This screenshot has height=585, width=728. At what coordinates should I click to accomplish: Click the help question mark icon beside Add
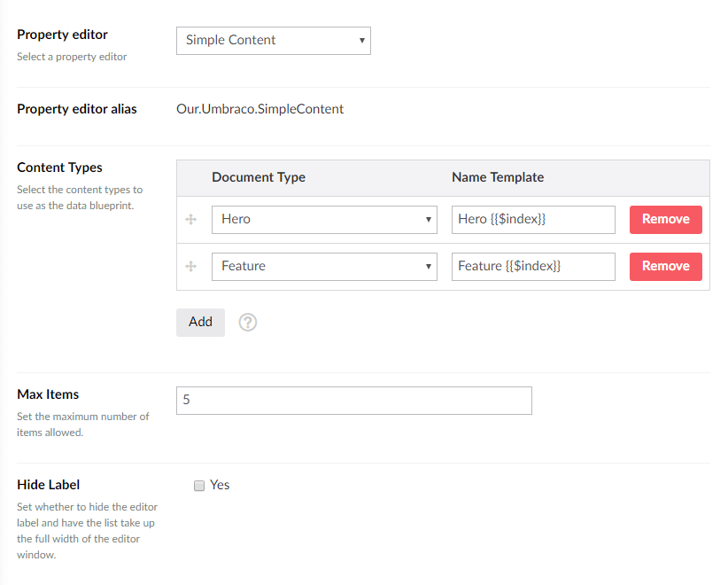[x=248, y=323]
